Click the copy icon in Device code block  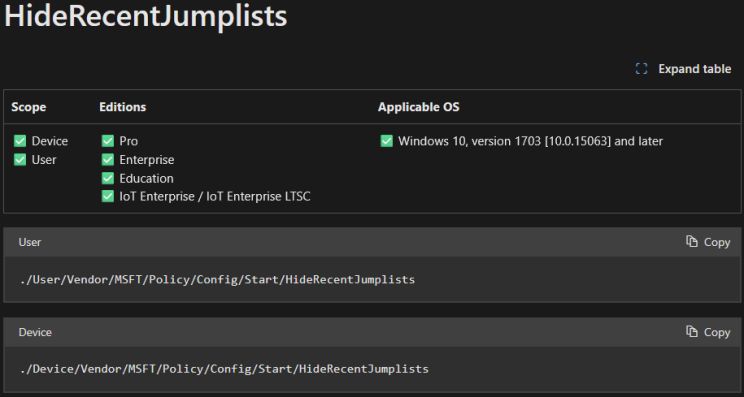pyautogui.click(x=692, y=332)
